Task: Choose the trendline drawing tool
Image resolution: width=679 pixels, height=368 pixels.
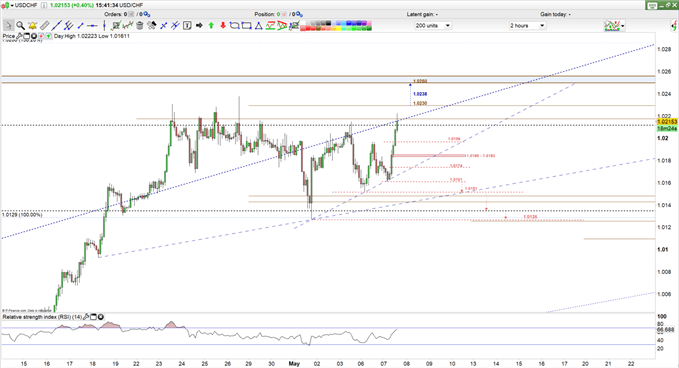Action: click(56, 26)
